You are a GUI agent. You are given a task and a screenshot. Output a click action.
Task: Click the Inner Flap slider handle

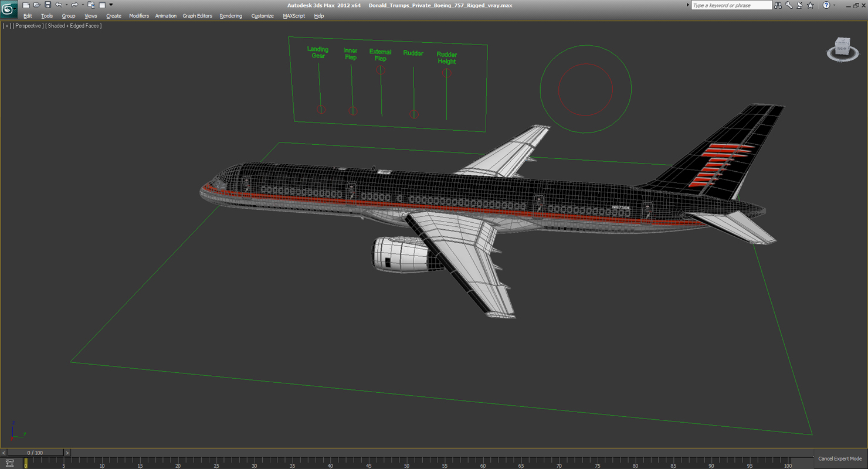pos(352,111)
